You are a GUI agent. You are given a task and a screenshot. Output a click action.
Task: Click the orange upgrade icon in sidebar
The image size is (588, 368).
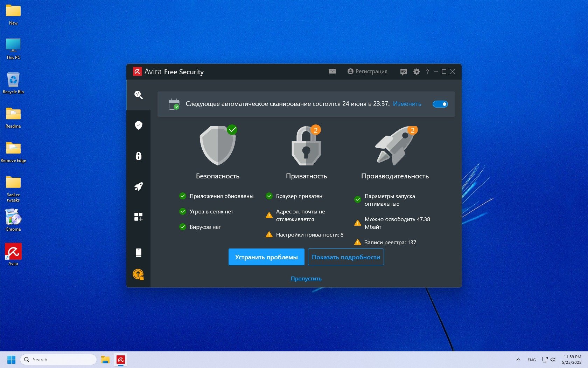[139, 274]
